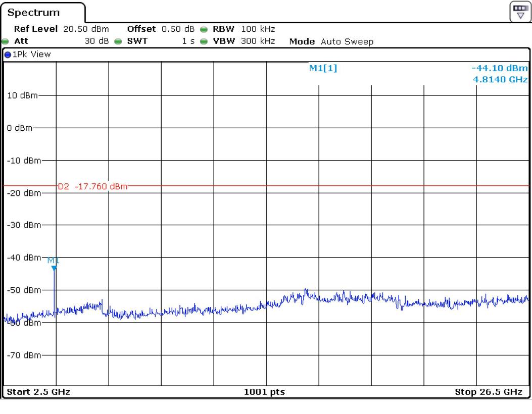Click the 4.8140 GHz marker frequency readout

click(x=500, y=79)
